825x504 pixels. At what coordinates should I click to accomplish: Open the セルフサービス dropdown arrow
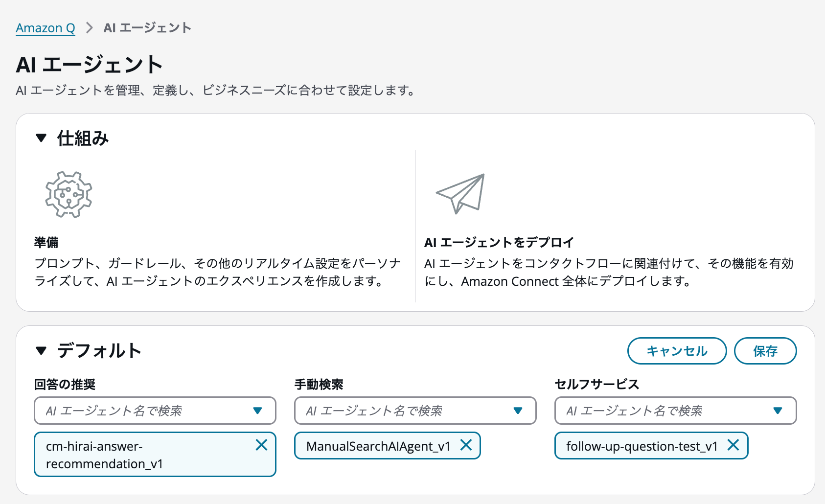coord(778,411)
